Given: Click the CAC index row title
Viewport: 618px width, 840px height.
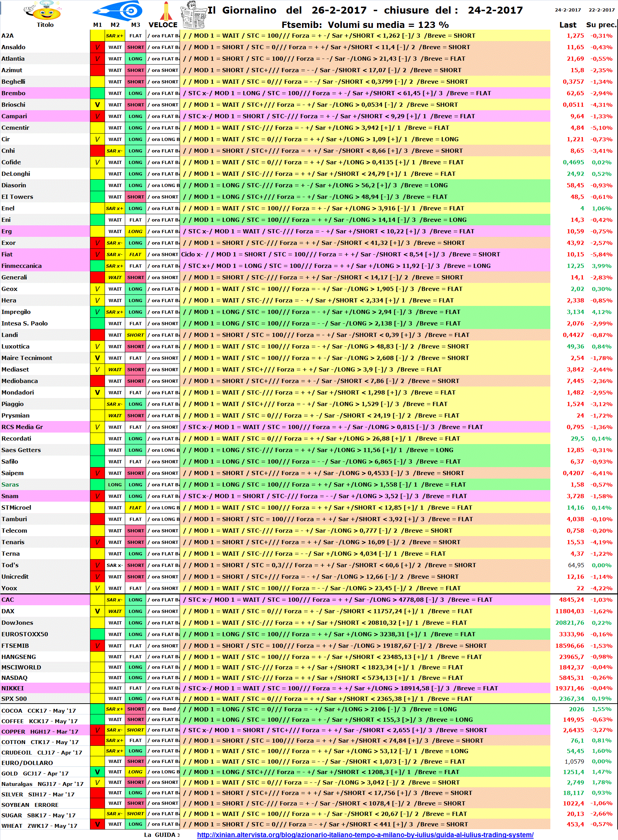Looking at the screenshot, I should click(x=7, y=600).
